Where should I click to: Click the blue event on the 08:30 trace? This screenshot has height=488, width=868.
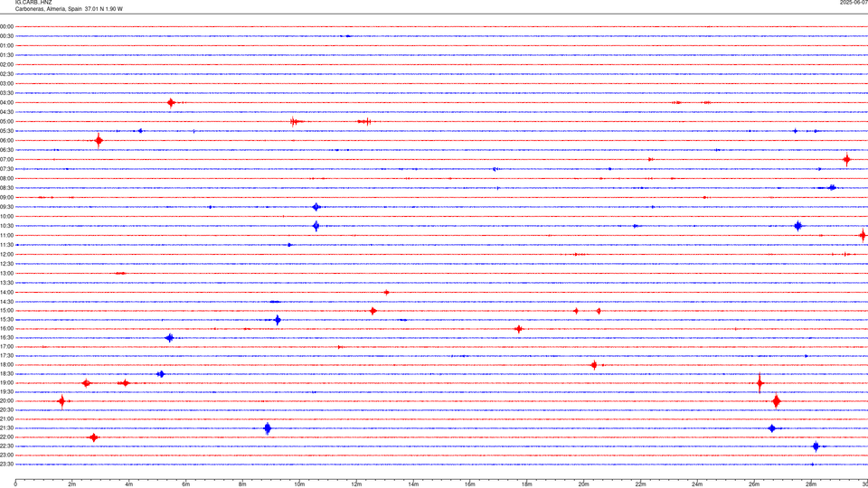(832, 188)
